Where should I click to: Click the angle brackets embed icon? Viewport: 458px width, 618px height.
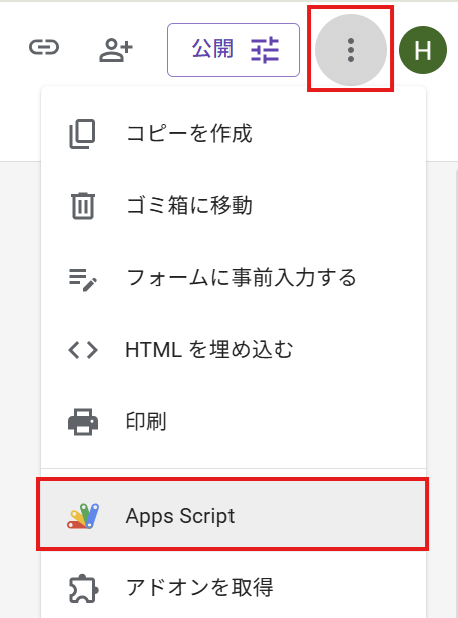click(x=83, y=350)
